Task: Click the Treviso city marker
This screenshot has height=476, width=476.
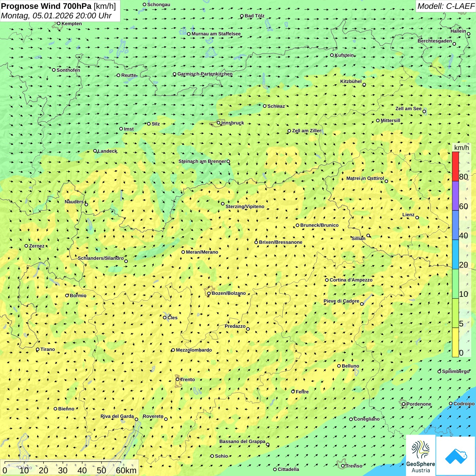Action: [x=343, y=466]
